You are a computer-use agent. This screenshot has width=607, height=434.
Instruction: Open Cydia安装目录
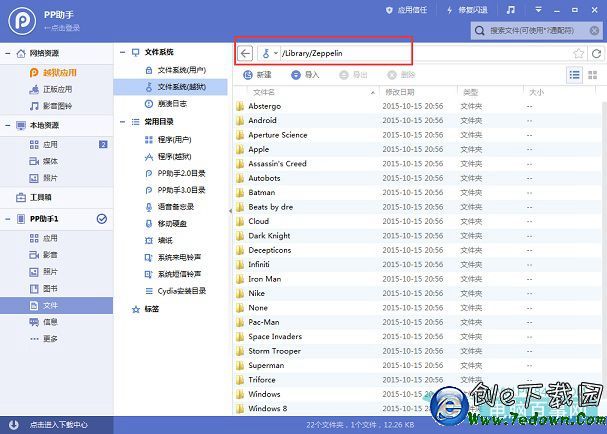175,291
